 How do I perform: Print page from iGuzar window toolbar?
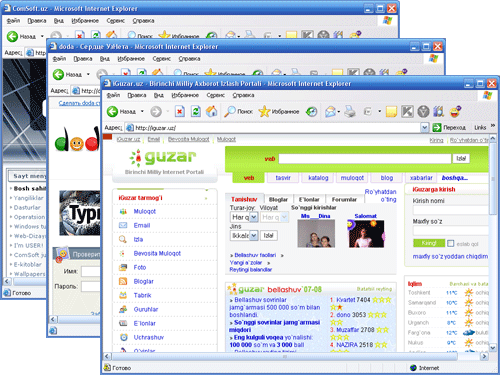coord(350,111)
